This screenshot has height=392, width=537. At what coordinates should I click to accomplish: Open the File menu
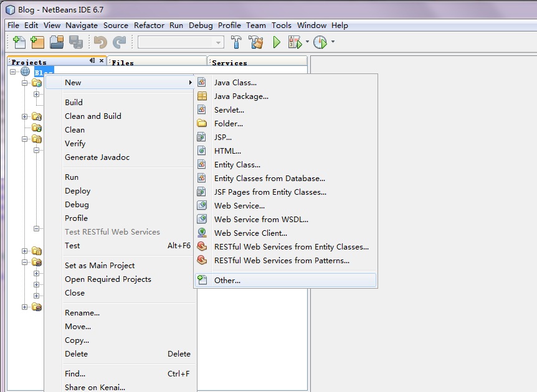(13, 26)
